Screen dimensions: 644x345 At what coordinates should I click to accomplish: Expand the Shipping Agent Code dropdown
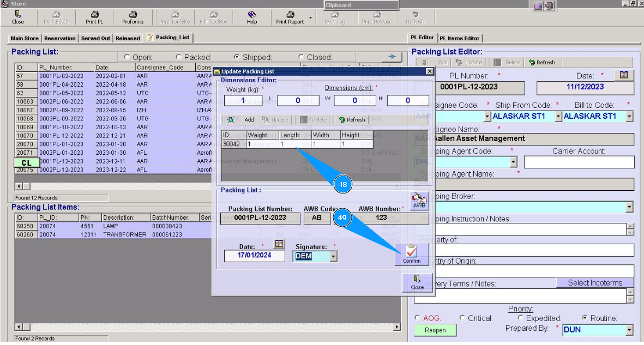(x=513, y=162)
